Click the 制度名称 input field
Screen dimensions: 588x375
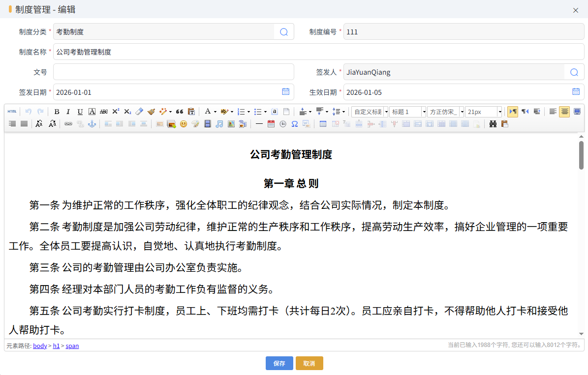tap(319, 52)
